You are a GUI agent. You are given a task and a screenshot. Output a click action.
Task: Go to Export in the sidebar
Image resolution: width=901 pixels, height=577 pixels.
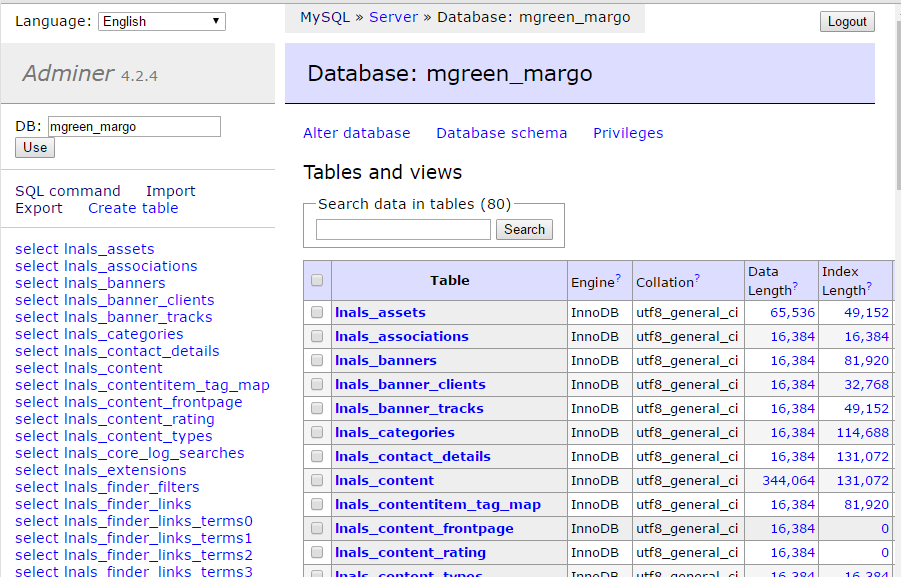[38, 208]
